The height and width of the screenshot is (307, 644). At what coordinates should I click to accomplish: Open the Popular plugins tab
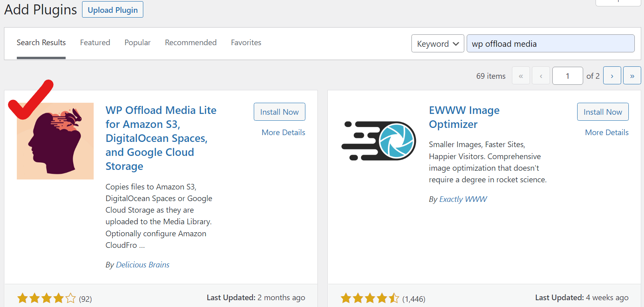137,42
